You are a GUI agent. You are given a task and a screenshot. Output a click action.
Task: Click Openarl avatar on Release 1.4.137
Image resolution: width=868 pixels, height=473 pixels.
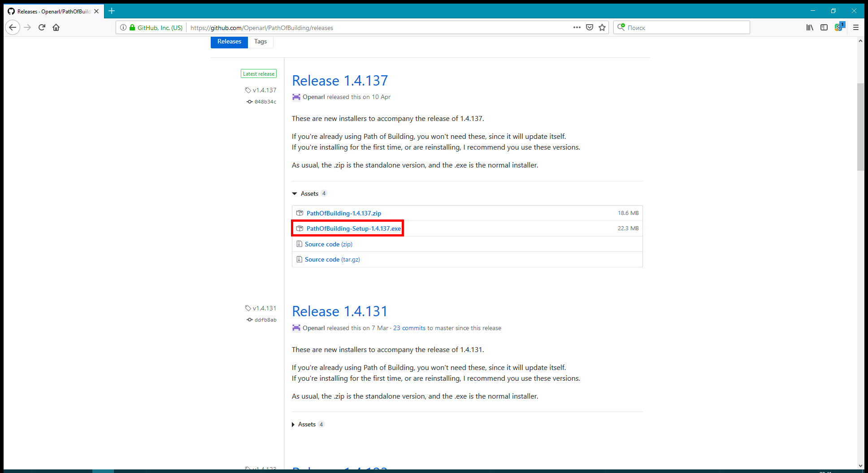tap(296, 97)
